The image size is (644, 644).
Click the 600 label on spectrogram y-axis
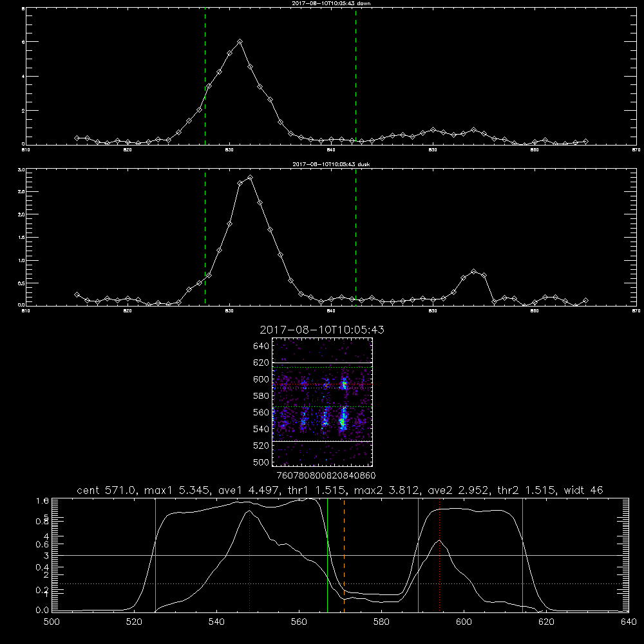(261, 379)
